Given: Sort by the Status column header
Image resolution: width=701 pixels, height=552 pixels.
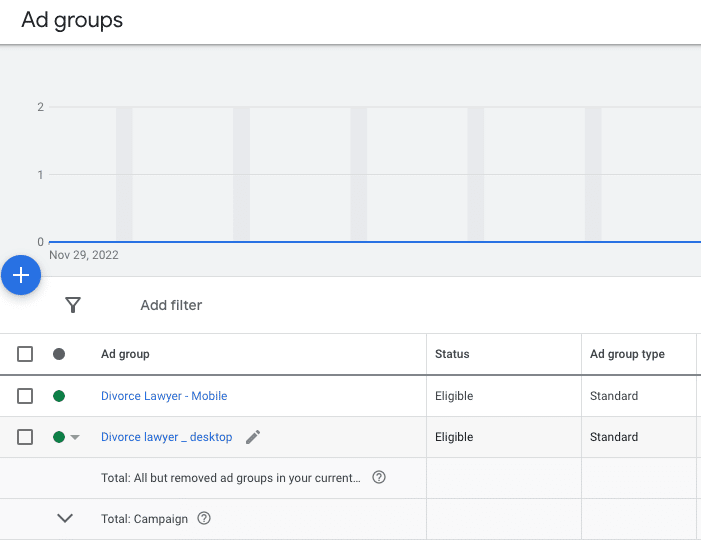Looking at the screenshot, I should (452, 354).
